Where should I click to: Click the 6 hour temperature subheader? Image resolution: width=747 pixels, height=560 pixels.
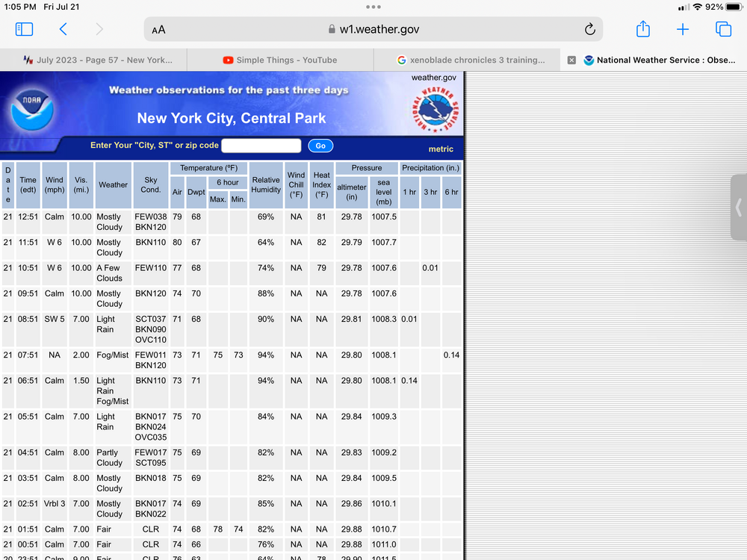click(228, 182)
